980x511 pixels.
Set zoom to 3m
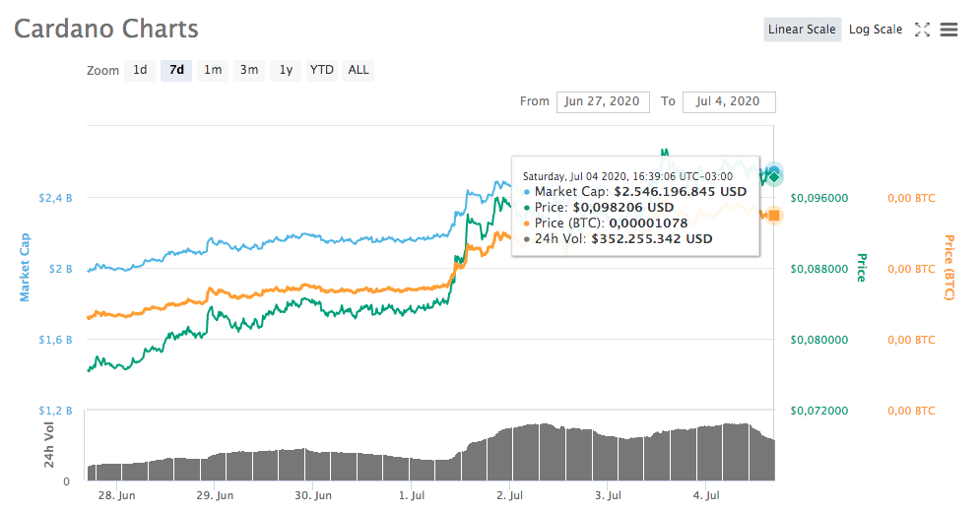[x=249, y=70]
